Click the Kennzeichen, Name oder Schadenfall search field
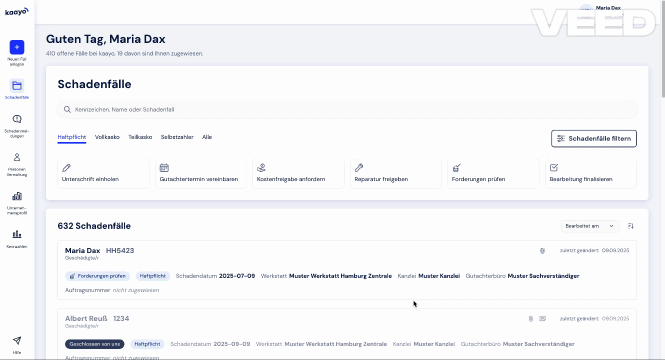665x360 pixels. click(x=347, y=109)
